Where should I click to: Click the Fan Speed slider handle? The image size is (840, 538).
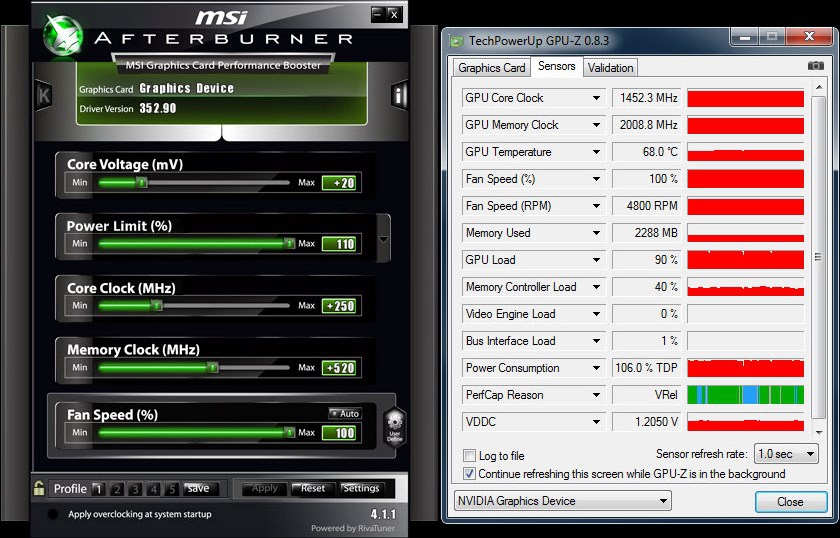289,432
